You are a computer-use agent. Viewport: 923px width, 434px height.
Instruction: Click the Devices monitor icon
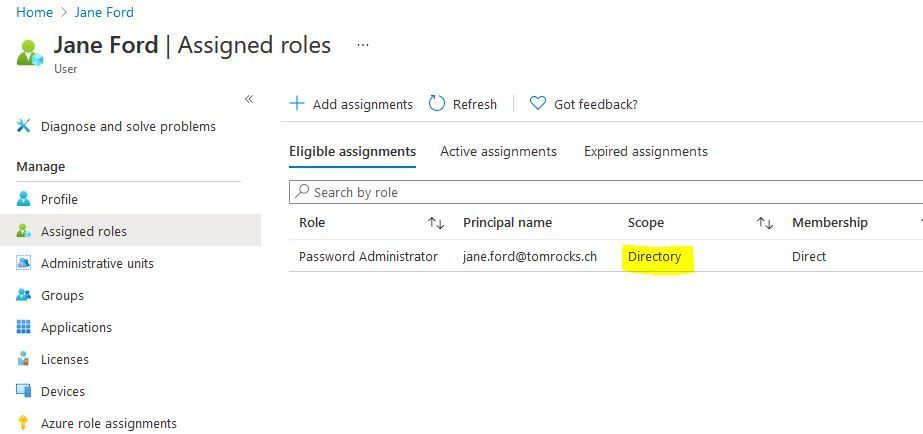(x=24, y=391)
